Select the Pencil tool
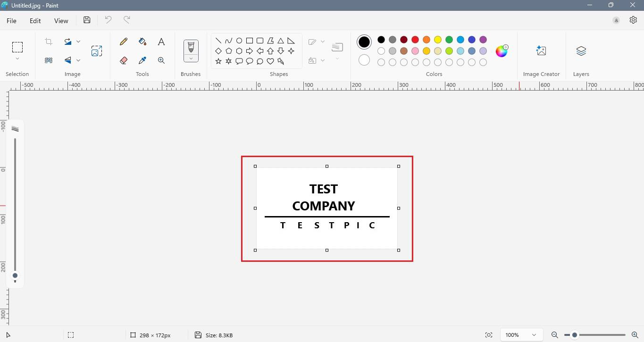This screenshot has width=644, height=342. 124,42
